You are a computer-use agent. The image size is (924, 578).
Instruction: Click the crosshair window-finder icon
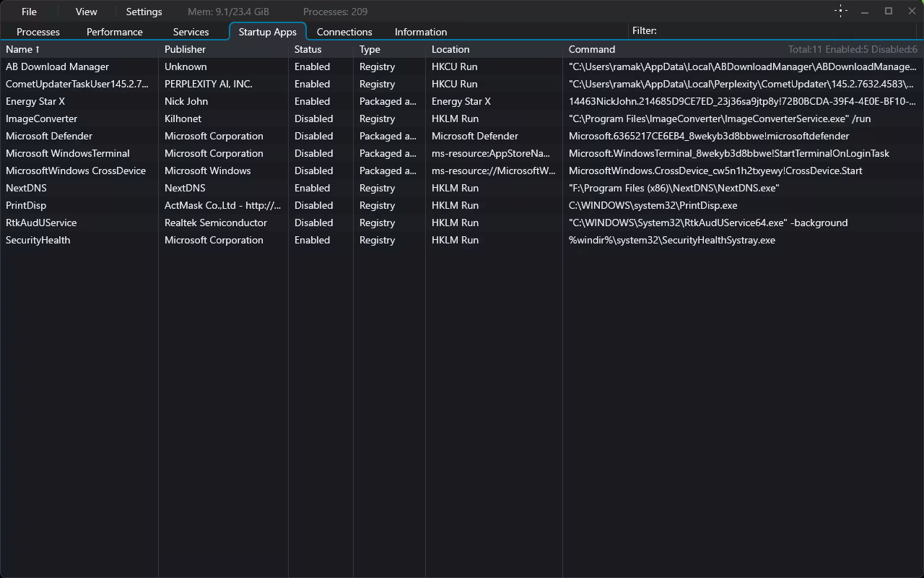[x=841, y=11]
